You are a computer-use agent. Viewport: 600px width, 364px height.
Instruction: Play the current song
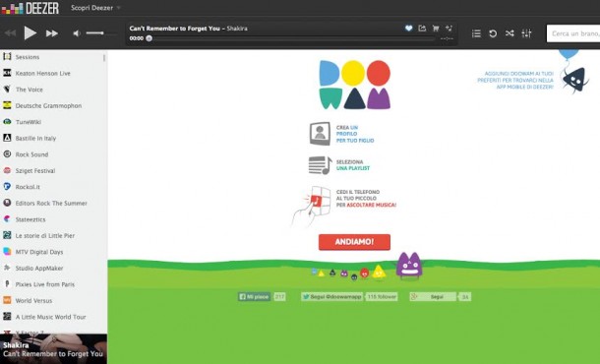pyautogui.click(x=30, y=33)
